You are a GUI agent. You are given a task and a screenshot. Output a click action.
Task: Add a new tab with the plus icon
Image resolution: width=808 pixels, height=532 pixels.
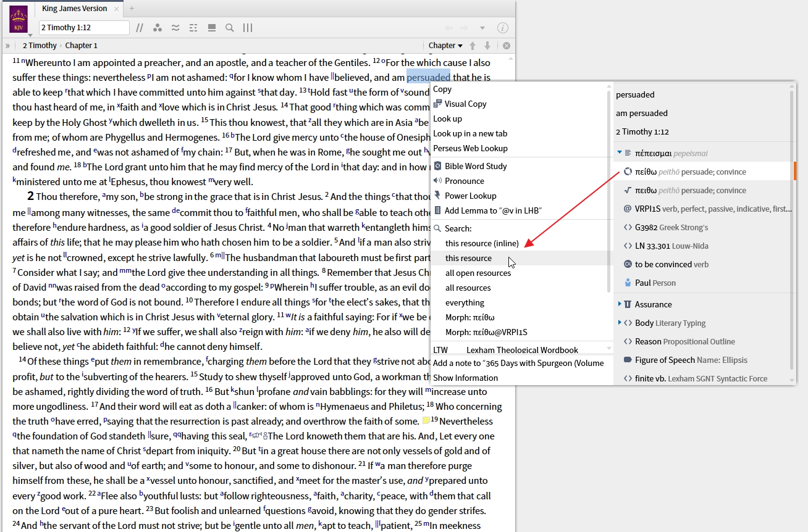pyautogui.click(x=132, y=9)
